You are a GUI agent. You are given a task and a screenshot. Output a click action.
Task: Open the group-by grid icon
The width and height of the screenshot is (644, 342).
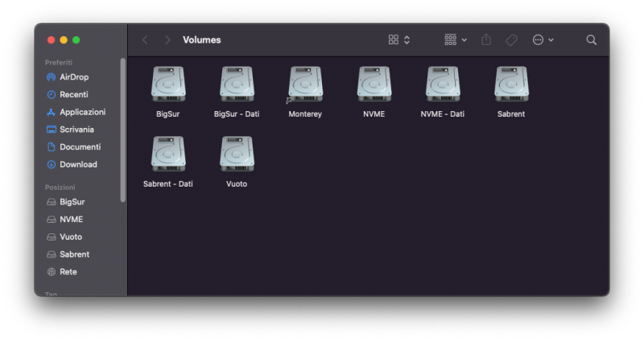[450, 39]
